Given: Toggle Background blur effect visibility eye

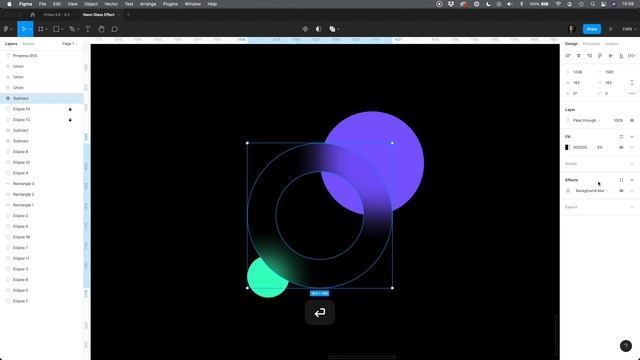Looking at the screenshot, I should (x=621, y=191).
